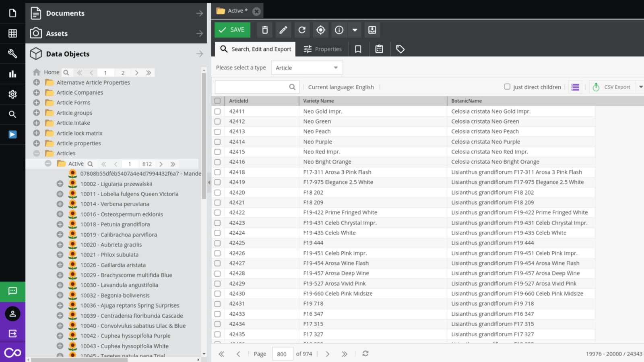Collapse the Articles folder

[x=36, y=153]
